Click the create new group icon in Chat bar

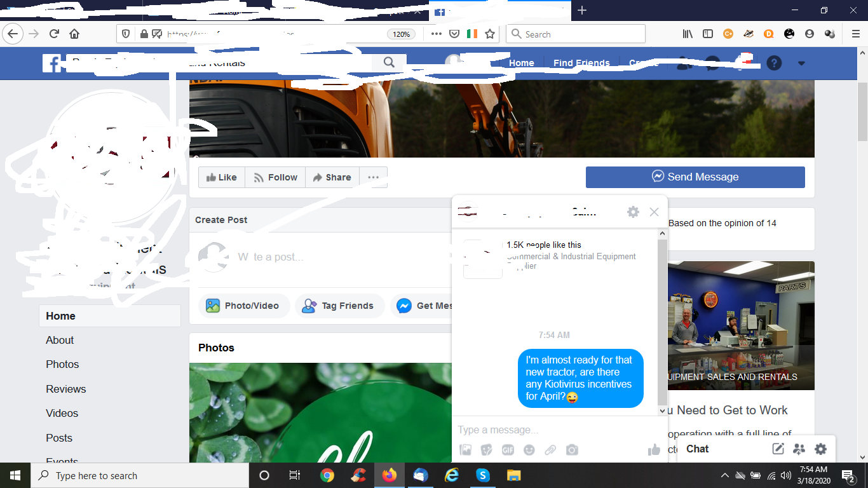pyautogui.click(x=799, y=449)
